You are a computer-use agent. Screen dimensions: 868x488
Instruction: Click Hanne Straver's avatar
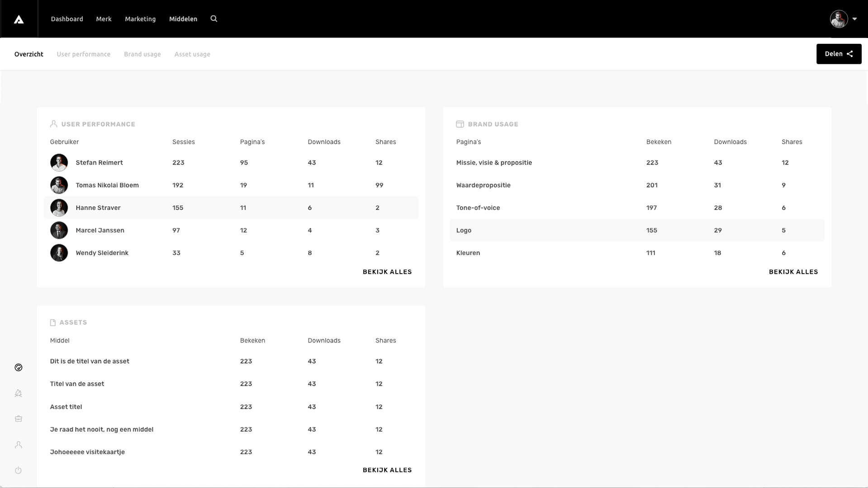click(59, 208)
